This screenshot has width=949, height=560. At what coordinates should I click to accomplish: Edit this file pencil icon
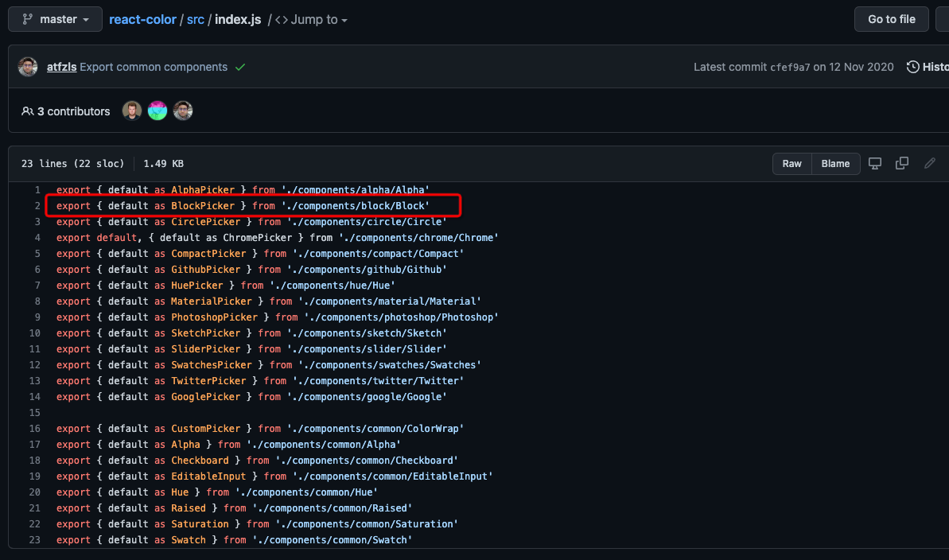[930, 163]
